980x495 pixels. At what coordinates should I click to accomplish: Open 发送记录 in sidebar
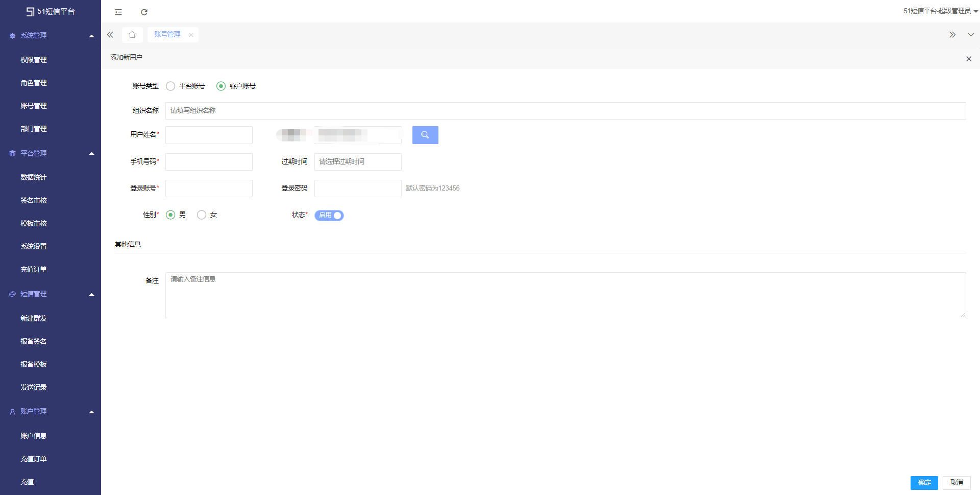point(34,387)
